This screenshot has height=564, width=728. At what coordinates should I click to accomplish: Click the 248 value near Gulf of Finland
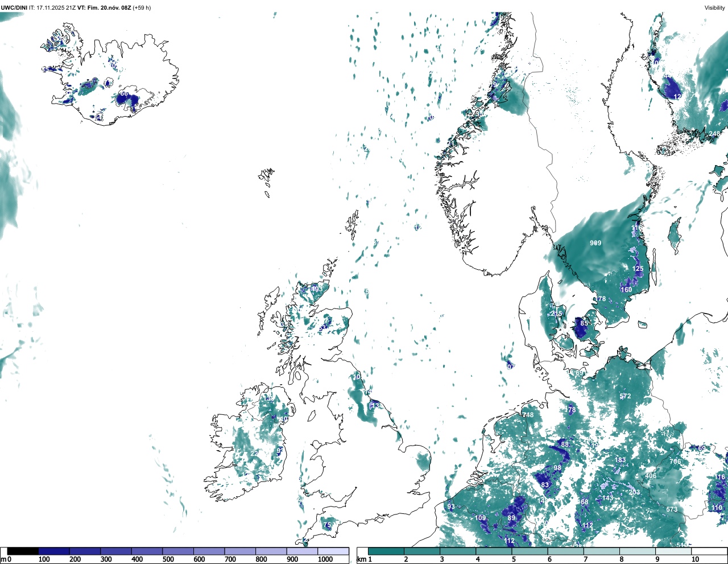click(x=715, y=134)
